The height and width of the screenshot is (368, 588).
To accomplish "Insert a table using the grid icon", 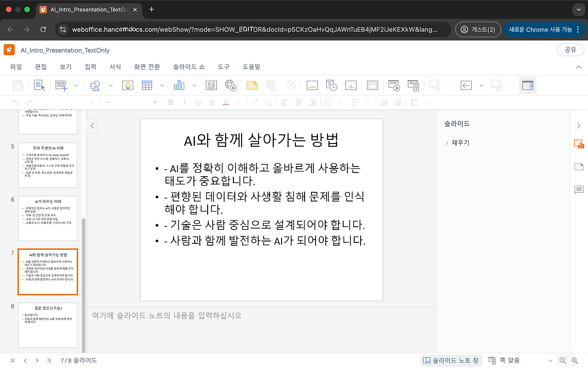I will click(x=147, y=85).
